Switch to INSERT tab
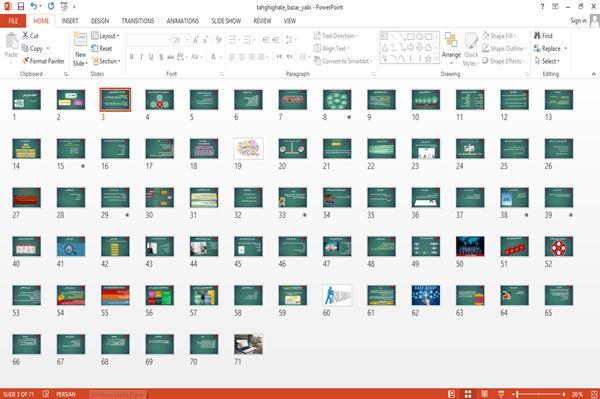The height and width of the screenshot is (399, 600). [70, 21]
